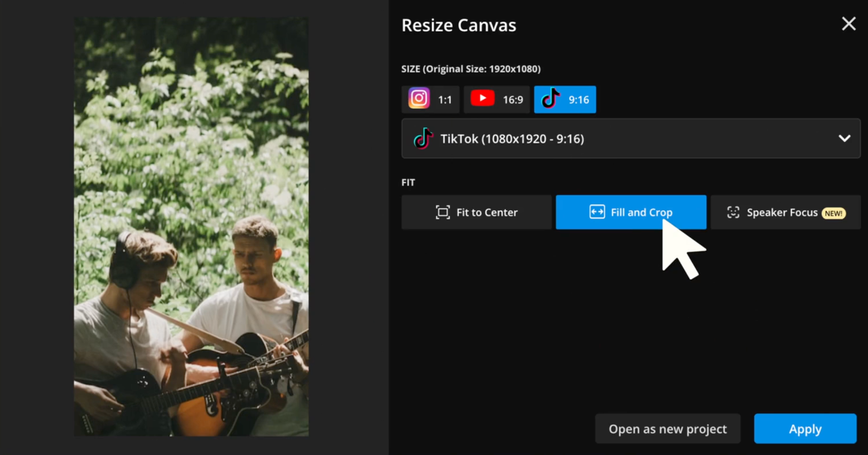
Task: Enable Fill and Crop mode
Action: pyautogui.click(x=630, y=212)
